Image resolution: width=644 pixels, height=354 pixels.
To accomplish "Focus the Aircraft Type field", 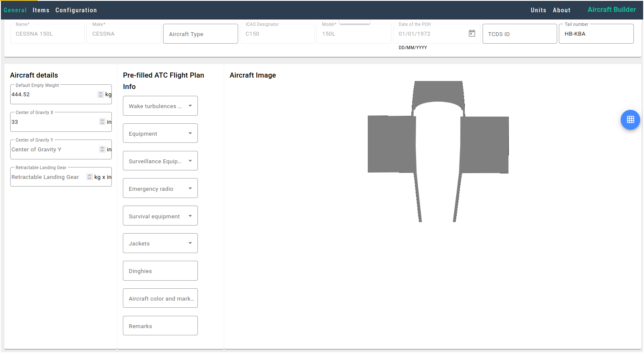I will click(x=200, y=33).
